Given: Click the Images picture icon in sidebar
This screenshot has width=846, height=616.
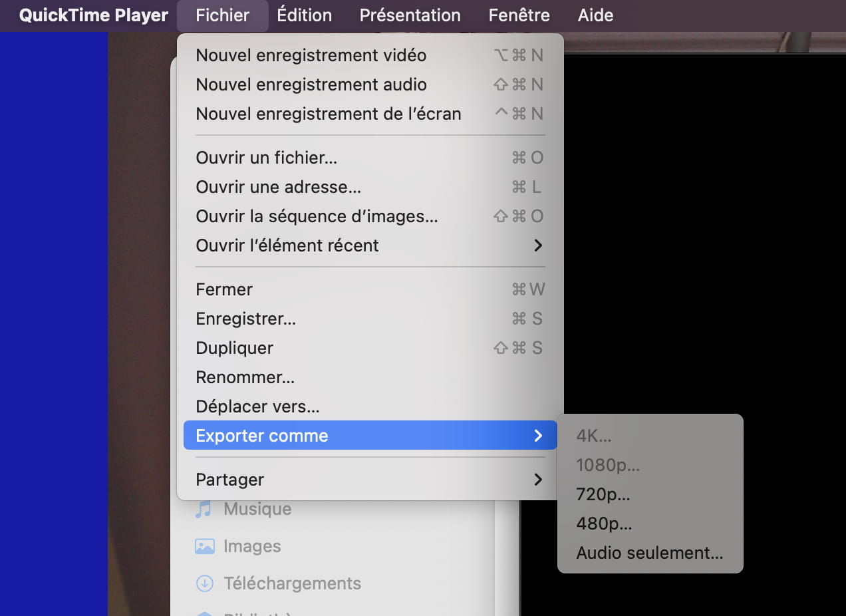Looking at the screenshot, I should pos(204,547).
